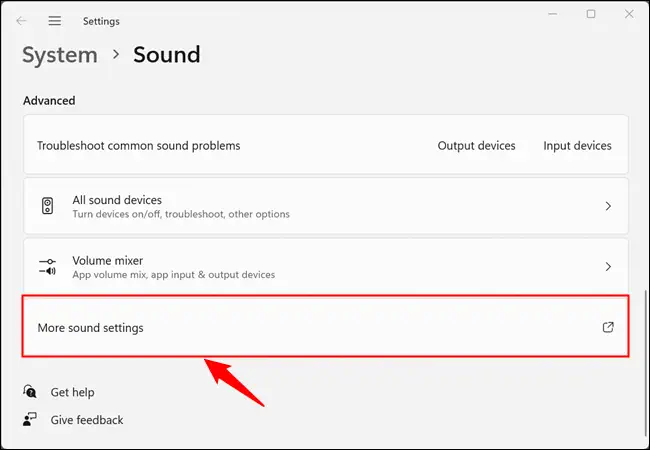650x450 pixels.
Task: Open More sound settings
Action: (x=325, y=326)
